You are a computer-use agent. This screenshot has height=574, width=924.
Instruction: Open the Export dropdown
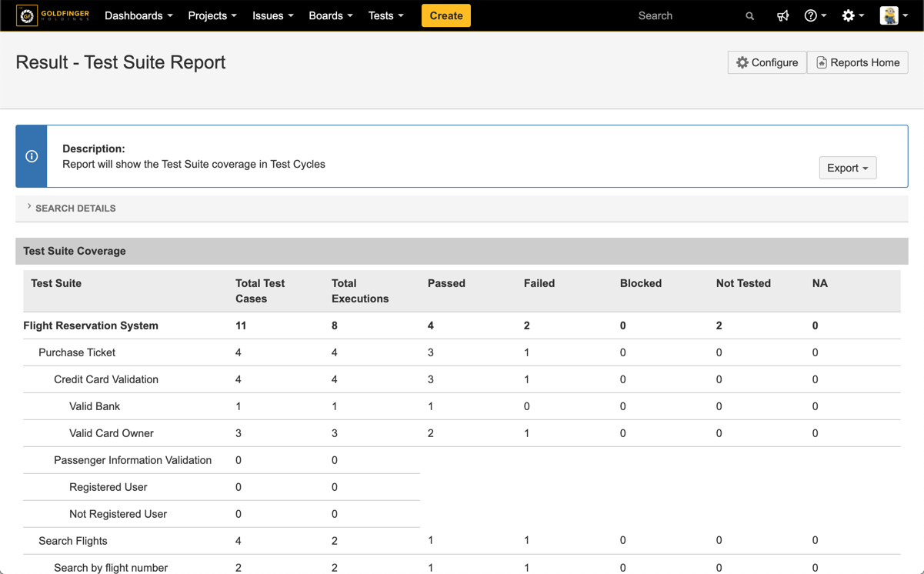(847, 168)
